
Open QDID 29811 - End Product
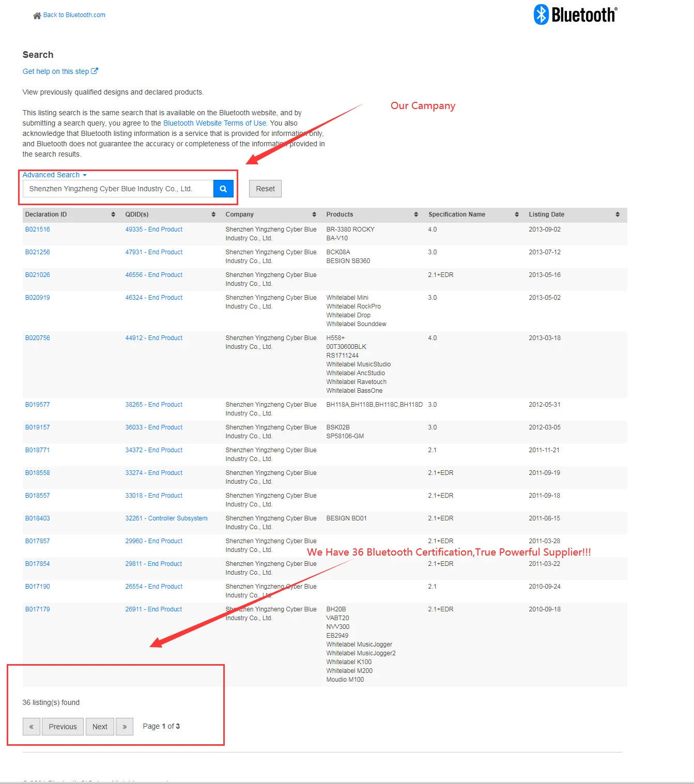click(x=154, y=564)
